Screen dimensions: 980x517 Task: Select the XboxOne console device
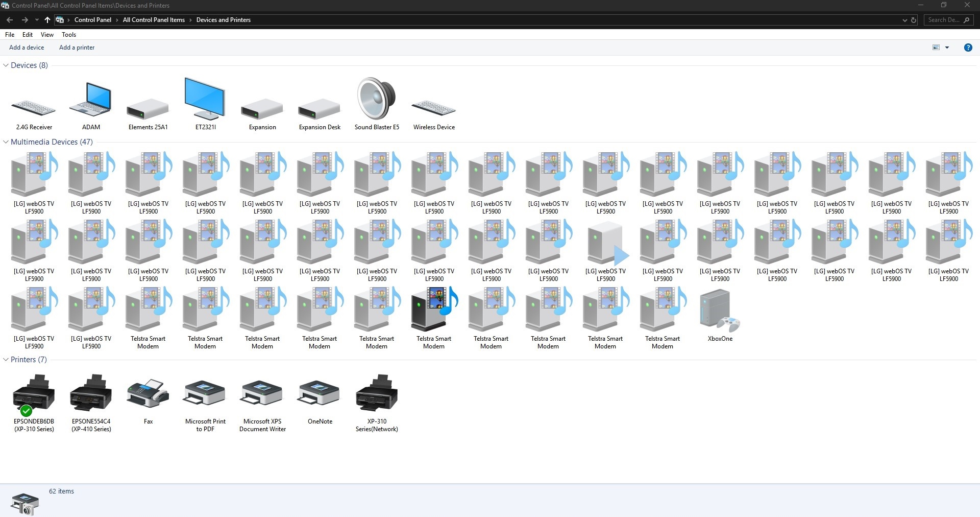(720, 312)
